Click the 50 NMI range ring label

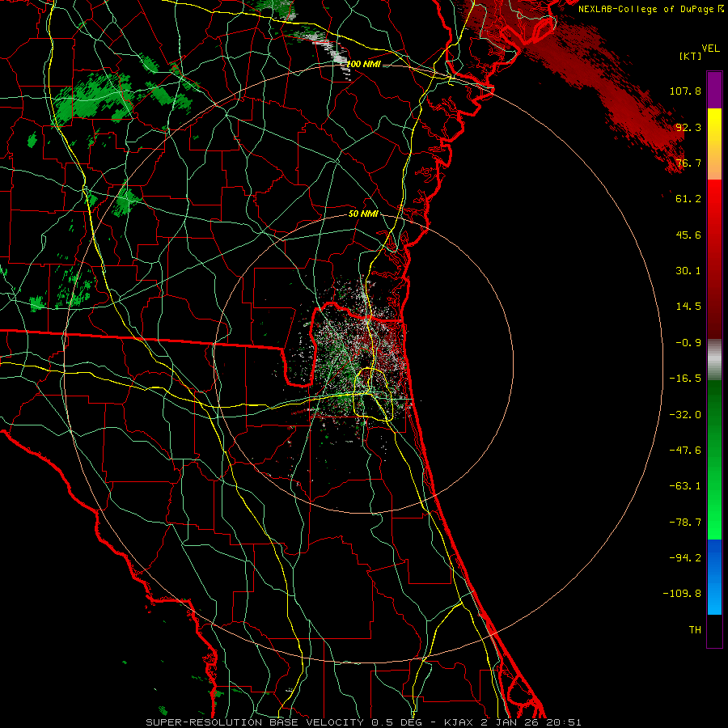coord(363,214)
